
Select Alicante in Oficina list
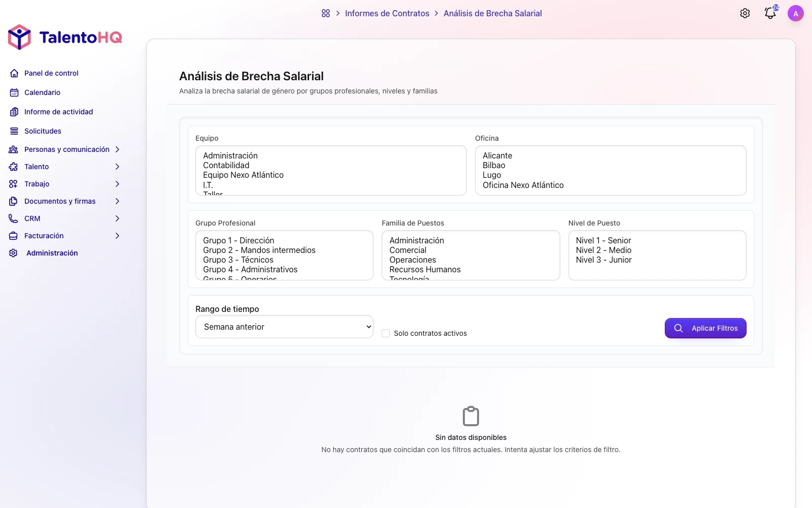pos(611,155)
